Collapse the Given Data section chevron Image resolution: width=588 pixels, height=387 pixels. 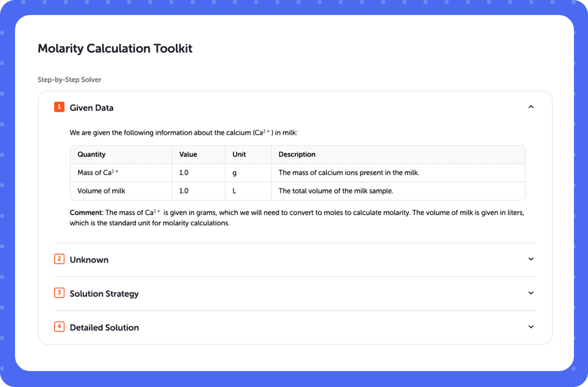(x=531, y=107)
